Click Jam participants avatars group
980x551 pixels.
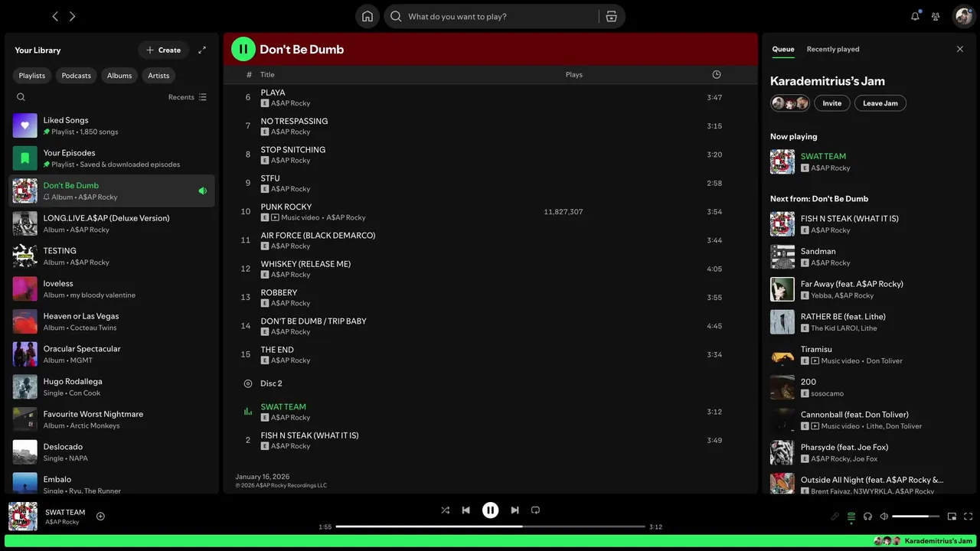[x=790, y=103]
